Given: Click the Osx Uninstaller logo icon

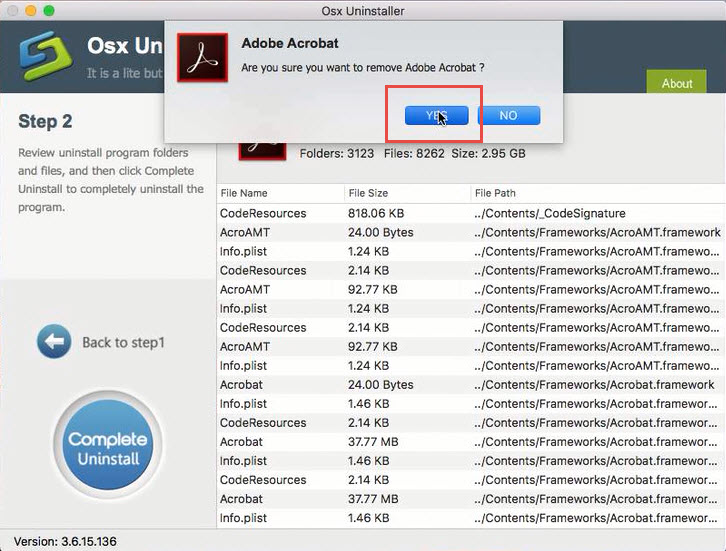Looking at the screenshot, I should [x=40, y=56].
